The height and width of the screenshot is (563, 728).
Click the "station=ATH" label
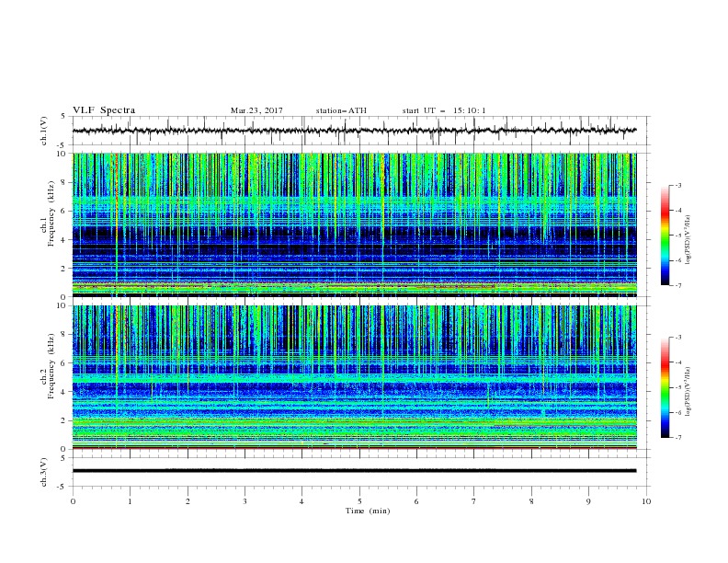[x=341, y=110]
